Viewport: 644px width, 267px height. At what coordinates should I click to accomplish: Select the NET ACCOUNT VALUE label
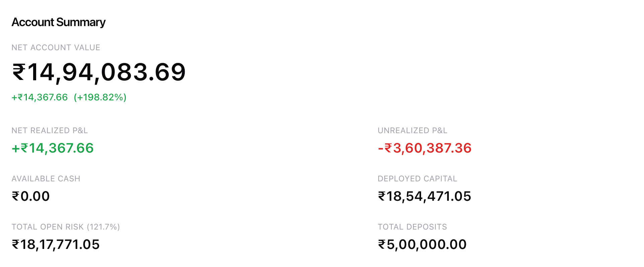click(56, 48)
